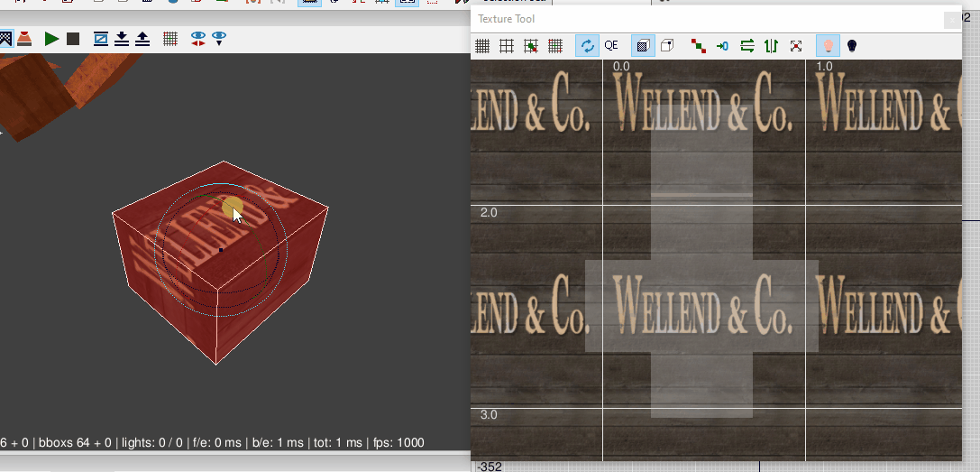Click the red-green merge items icon
This screenshot has height=472, width=980.
click(698, 45)
